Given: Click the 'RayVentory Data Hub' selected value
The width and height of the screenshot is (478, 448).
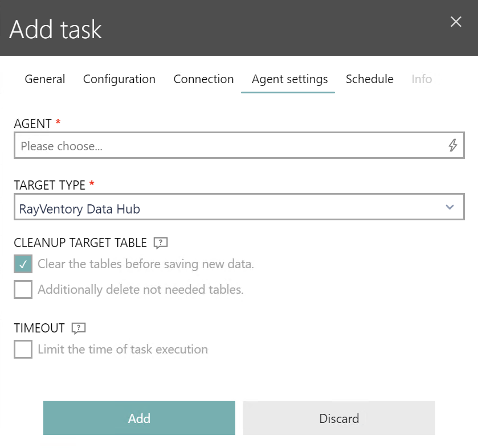Looking at the screenshot, I should 80,209.
